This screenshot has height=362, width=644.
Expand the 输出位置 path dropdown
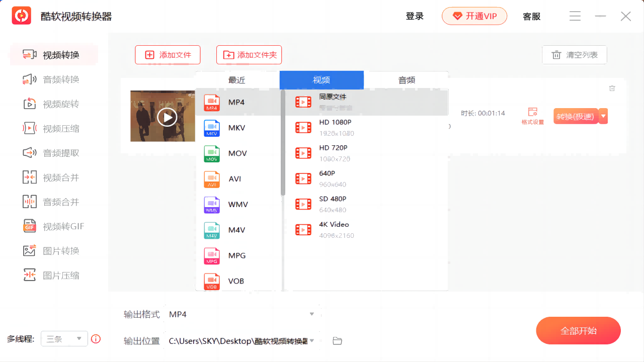pyautogui.click(x=312, y=341)
